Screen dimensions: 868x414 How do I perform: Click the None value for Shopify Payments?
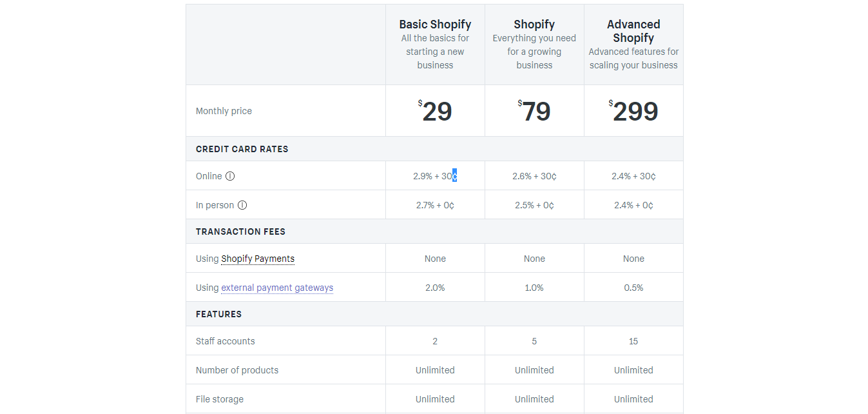[x=435, y=258]
